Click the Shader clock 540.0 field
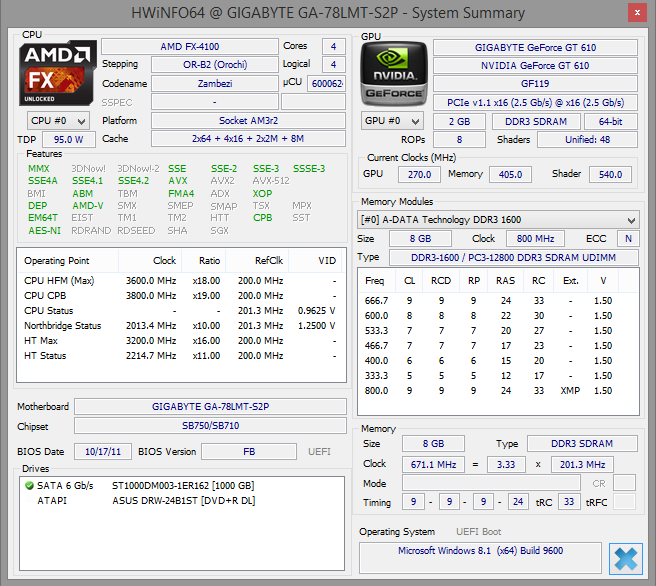The width and height of the screenshot is (656, 586). click(x=610, y=174)
